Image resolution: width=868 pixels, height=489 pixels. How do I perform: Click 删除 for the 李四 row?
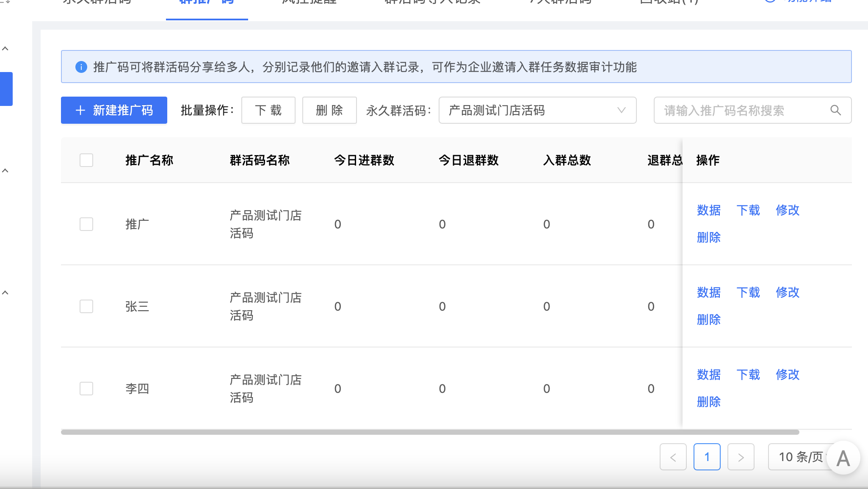pyautogui.click(x=709, y=402)
